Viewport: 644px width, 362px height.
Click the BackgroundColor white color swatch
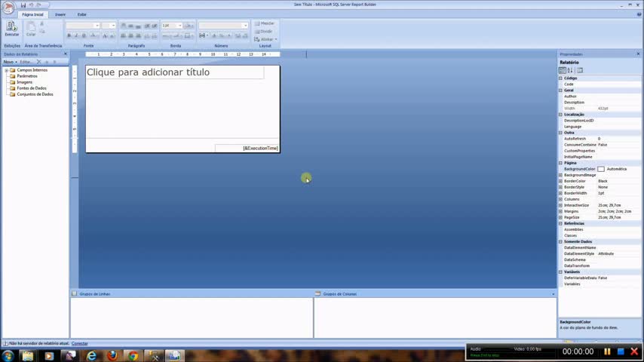point(601,169)
